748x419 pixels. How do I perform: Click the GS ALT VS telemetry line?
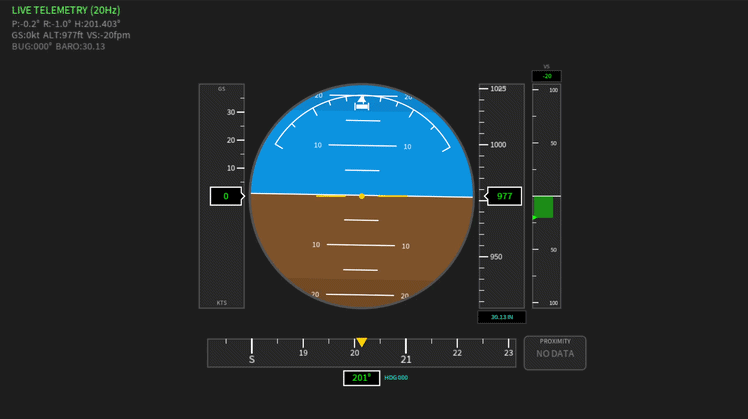71,35
